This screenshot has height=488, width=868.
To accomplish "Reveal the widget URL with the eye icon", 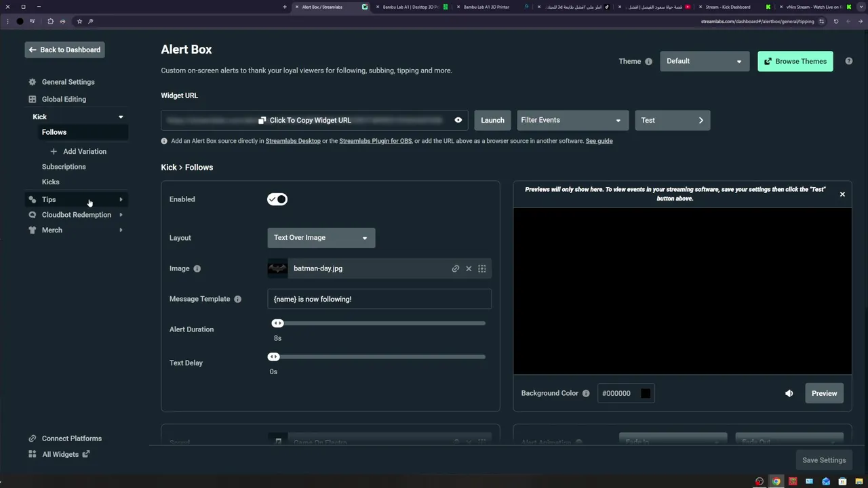I will [458, 120].
